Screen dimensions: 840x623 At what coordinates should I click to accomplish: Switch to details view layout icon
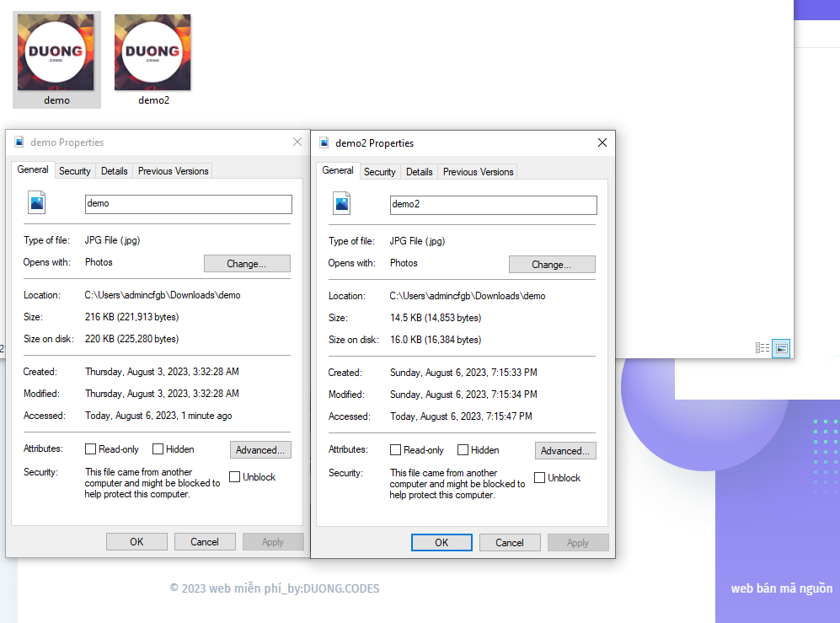pyautogui.click(x=762, y=348)
